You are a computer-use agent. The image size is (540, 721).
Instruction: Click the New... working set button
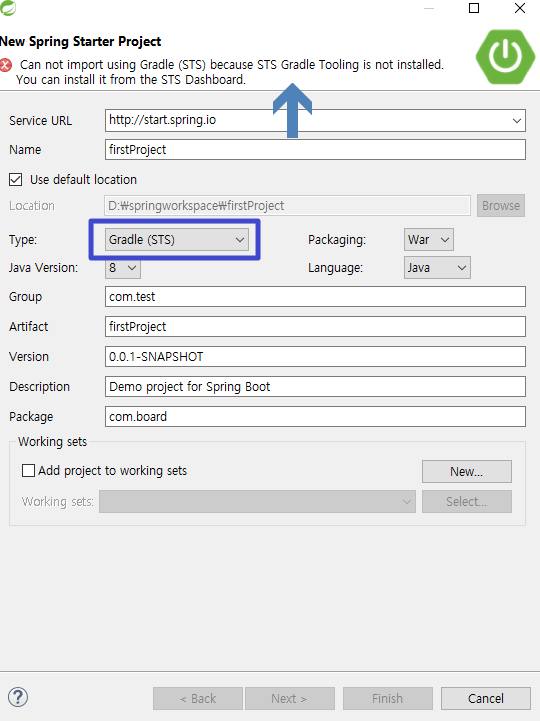[x=467, y=471]
